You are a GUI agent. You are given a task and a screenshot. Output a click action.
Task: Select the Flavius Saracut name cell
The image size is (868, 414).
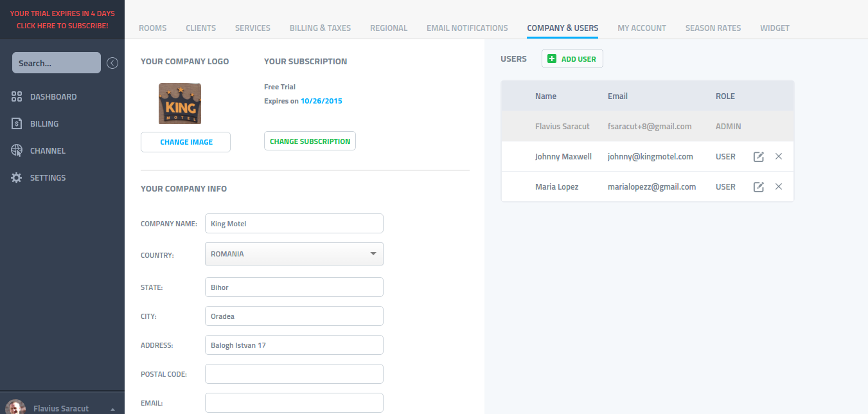pyautogui.click(x=562, y=127)
